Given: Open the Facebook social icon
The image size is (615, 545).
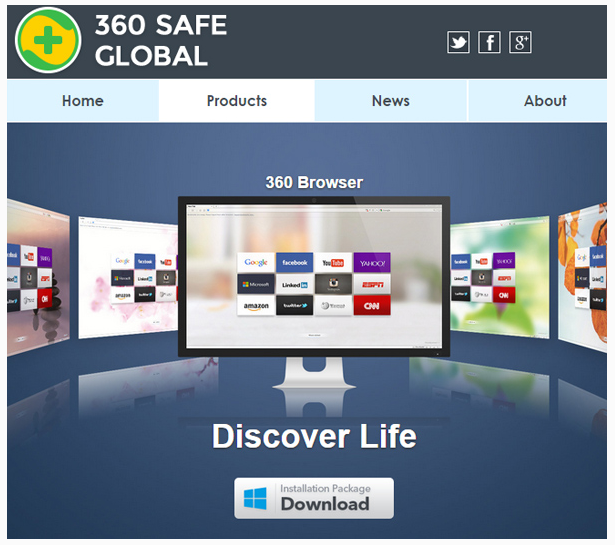Looking at the screenshot, I should click(x=489, y=42).
